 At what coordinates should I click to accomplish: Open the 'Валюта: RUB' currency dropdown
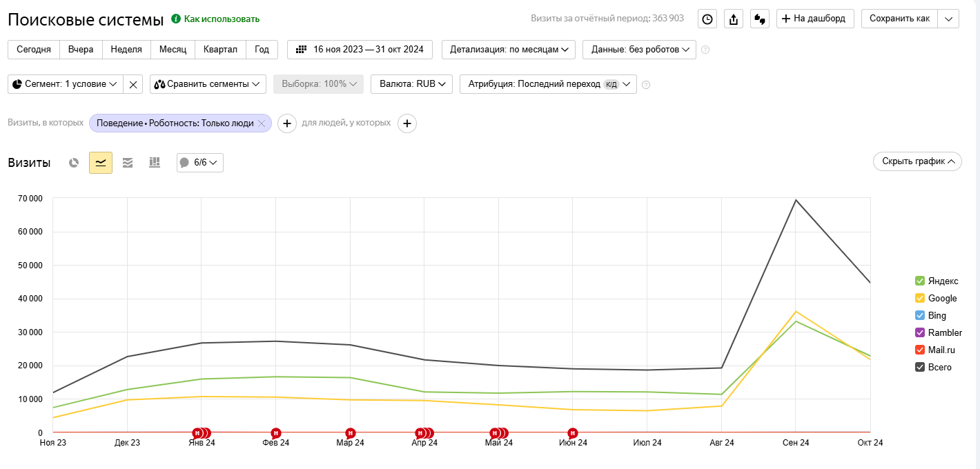pyautogui.click(x=411, y=84)
